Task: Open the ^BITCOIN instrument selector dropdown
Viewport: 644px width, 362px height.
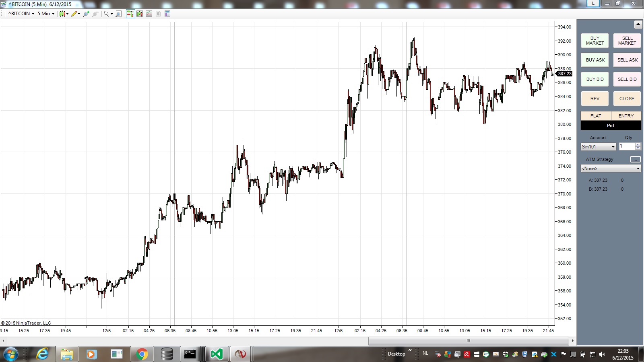Action: click(21, 14)
